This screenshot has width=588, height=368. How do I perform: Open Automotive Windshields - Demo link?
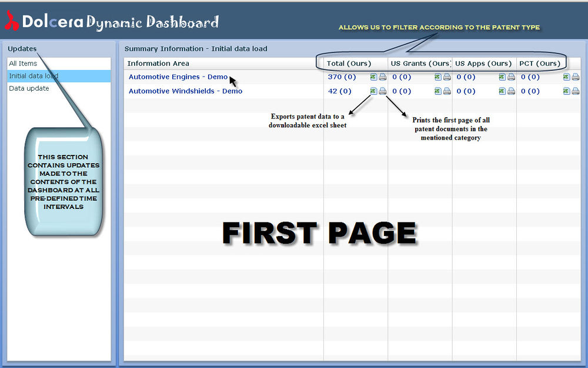click(x=185, y=91)
